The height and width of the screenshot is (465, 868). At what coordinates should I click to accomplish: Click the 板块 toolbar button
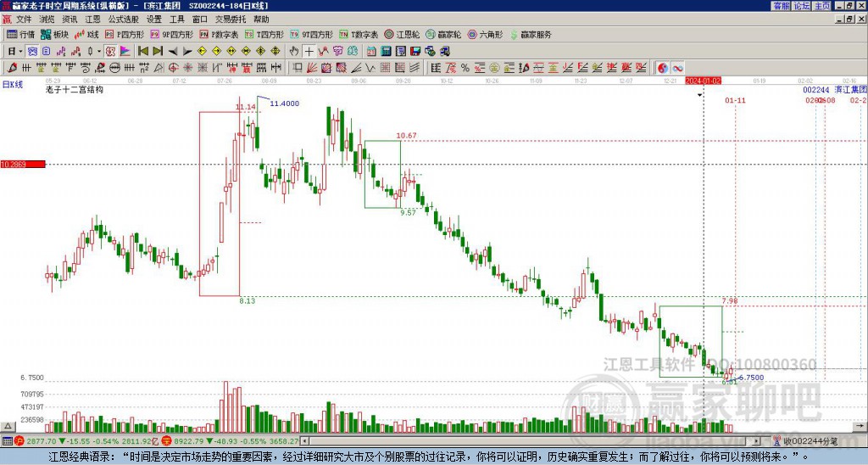tap(55, 34)
